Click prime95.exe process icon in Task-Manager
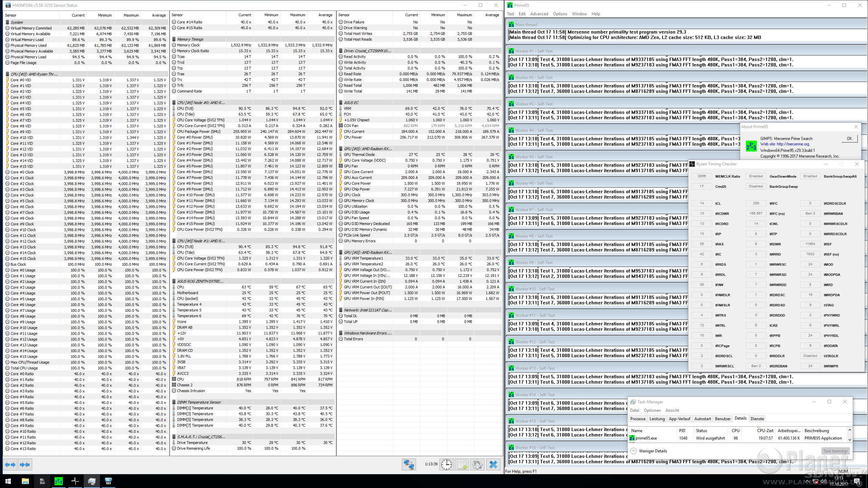Screen dimensions: 868x488 (x=632, y=438)
